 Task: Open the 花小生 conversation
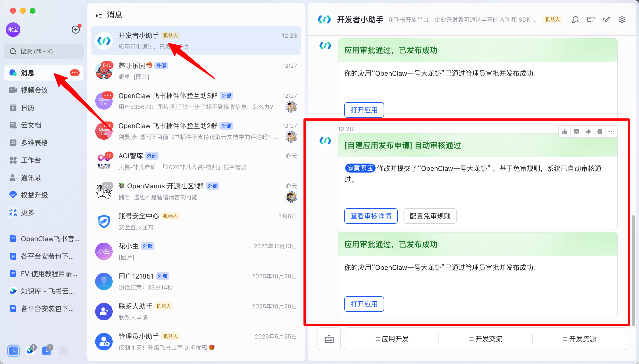coord(196,251)
